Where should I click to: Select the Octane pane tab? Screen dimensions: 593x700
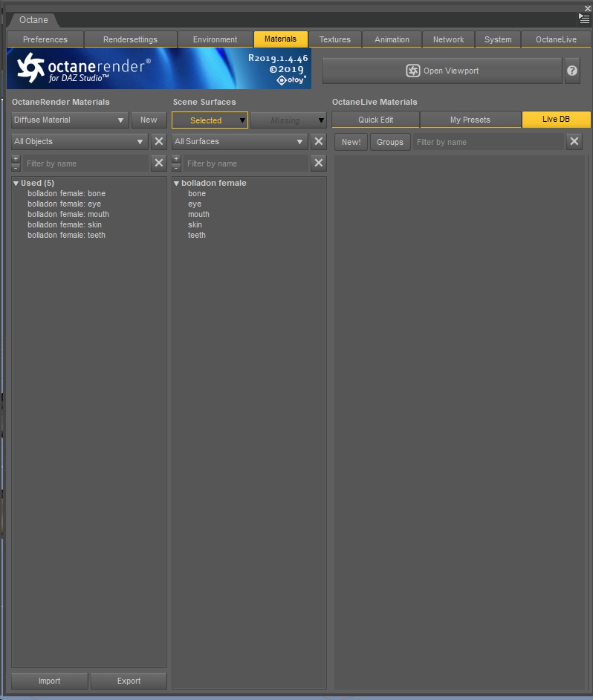(x=33, y=19)
